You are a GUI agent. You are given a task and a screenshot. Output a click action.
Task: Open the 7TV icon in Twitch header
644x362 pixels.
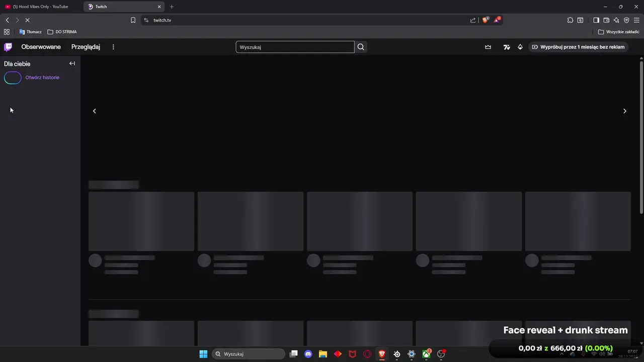[x=507, y=47]
